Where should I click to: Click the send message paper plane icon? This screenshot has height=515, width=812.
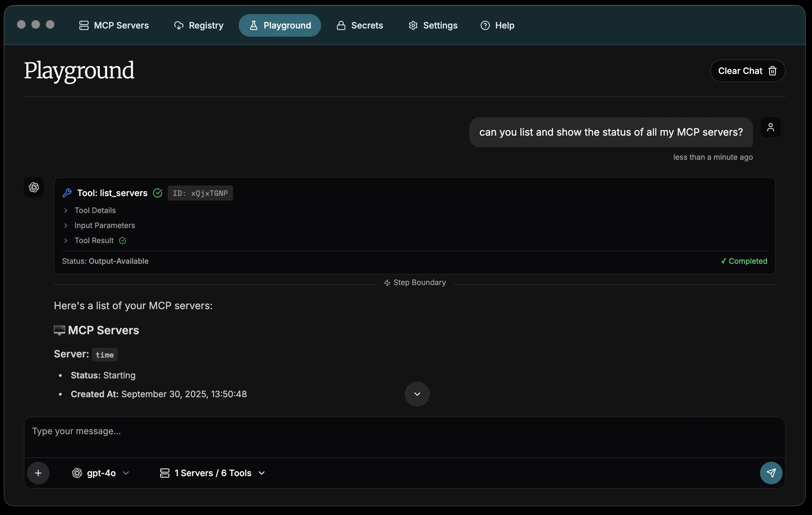pos(771,472)
